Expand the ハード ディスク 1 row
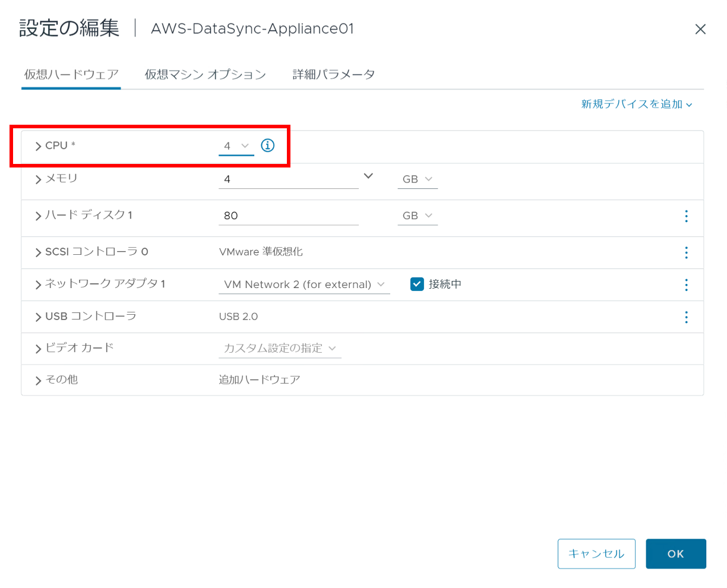Screen dimensions: 727x588 pyautogui.click(x=39, y=216)
